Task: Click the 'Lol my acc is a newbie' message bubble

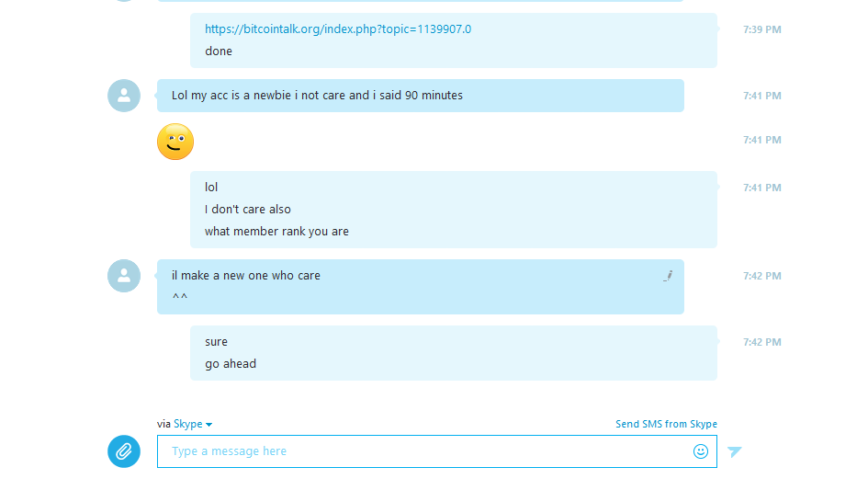Action: click(x=420, y=96)
